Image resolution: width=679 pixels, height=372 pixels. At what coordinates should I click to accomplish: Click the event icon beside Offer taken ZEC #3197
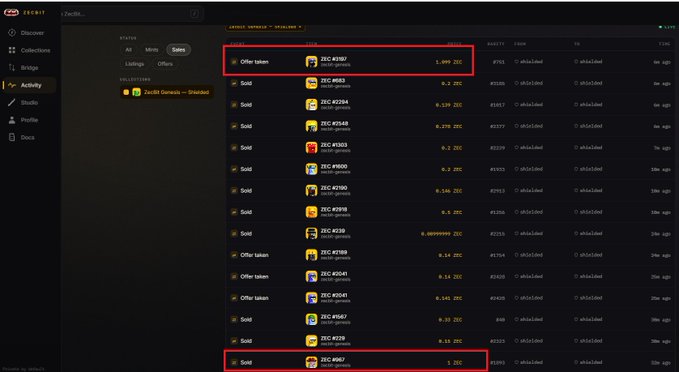[x=234, y=62]
